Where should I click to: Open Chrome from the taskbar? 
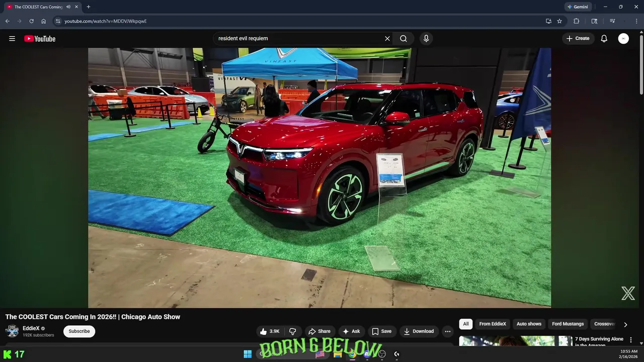[352, 354]
